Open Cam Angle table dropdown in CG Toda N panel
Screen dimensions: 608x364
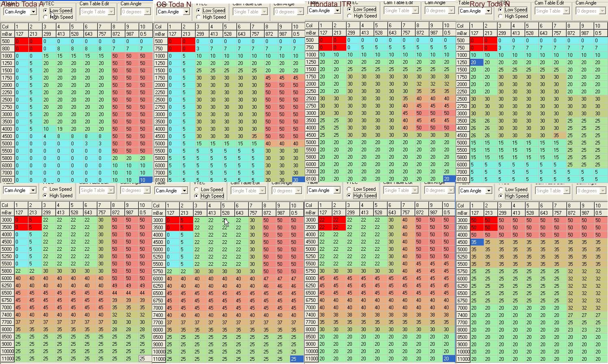point(173,12)
